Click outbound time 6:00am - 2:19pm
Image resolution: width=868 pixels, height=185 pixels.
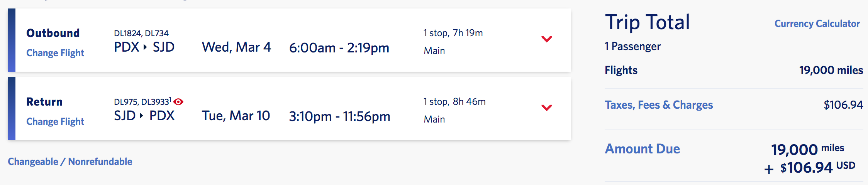pos(339,48)
